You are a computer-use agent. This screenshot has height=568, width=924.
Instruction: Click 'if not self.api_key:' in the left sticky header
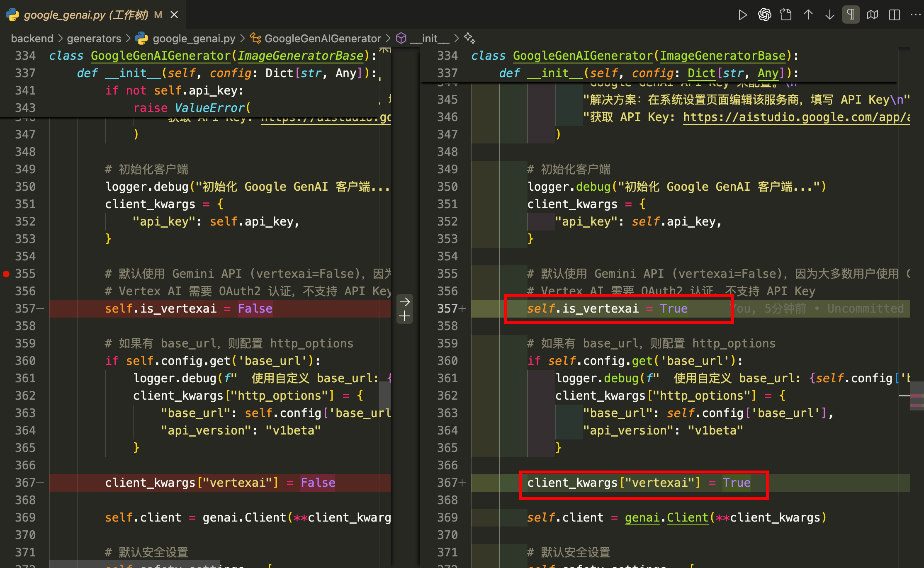tap(175, 90)
